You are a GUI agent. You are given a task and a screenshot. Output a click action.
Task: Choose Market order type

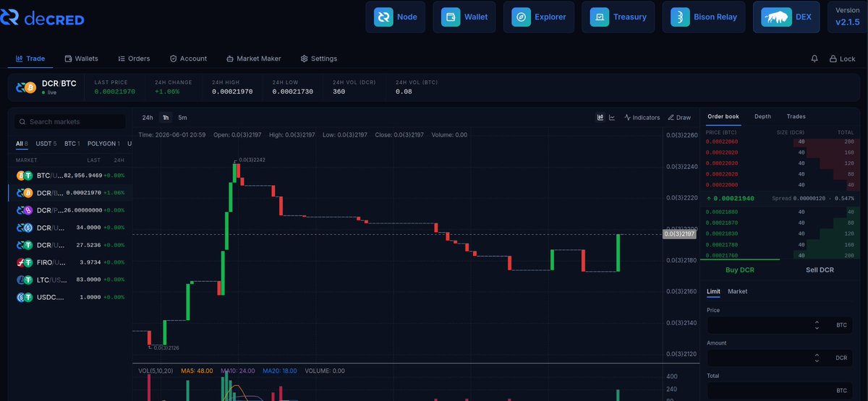[738, 291]
